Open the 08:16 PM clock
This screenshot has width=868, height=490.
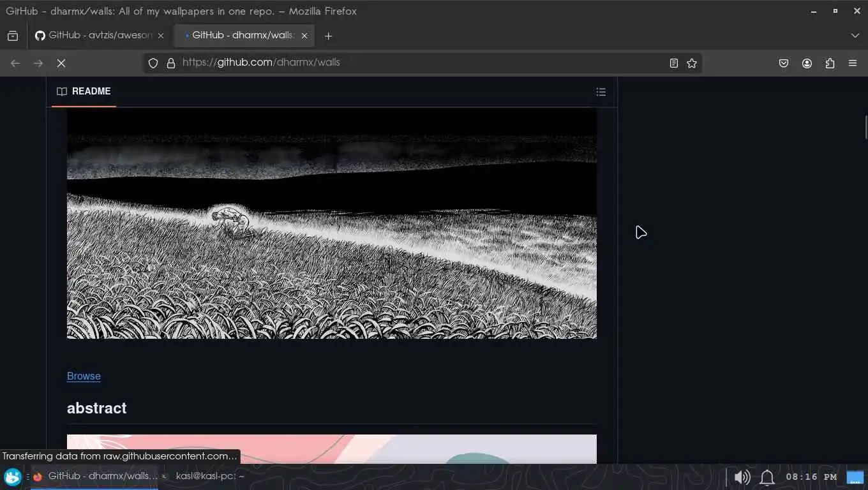pyautogui.click(x=811, y=477)
